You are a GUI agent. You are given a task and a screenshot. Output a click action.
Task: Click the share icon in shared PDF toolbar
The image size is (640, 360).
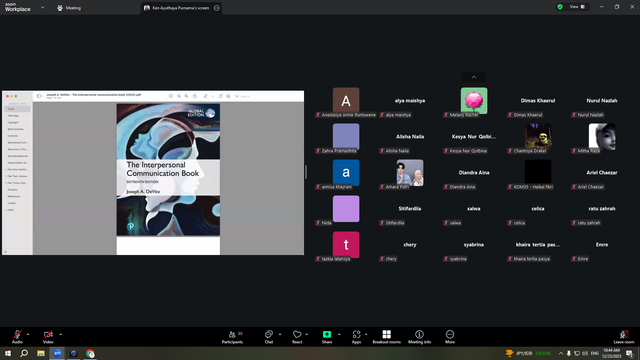195,96
